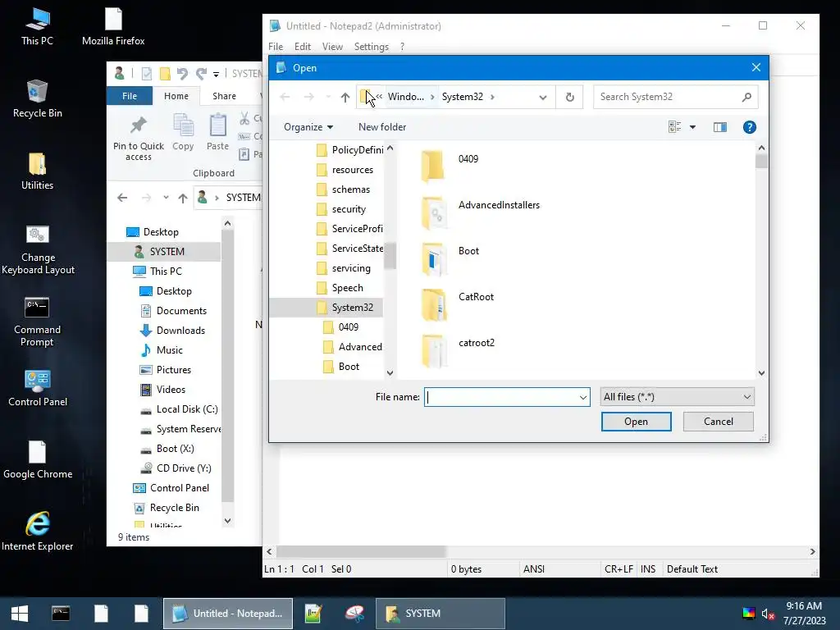Click the Back arrow in Open dialog
Screen dimensions: 840x630
pyautogui.click(x=285, y=97)
